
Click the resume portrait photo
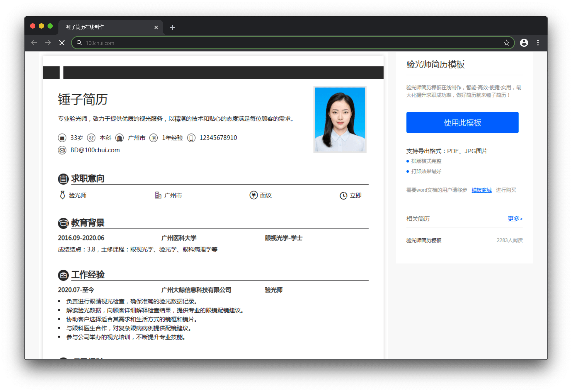(340, 119)
